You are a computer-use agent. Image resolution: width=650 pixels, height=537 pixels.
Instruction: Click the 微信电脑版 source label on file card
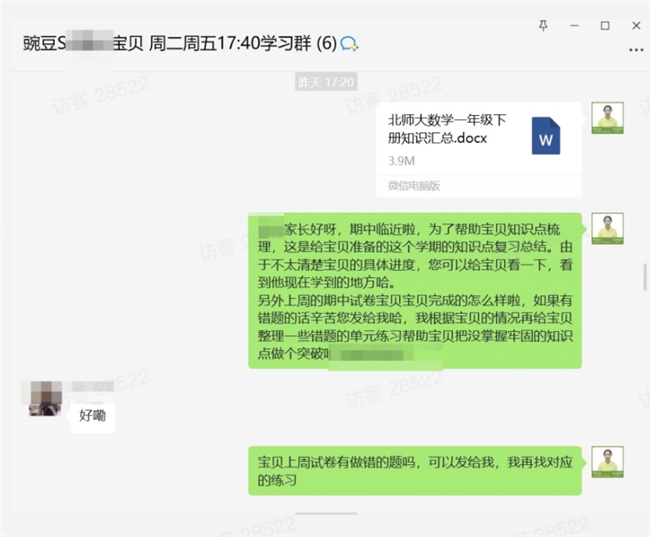pyautogui.click(x=414, y=186)
